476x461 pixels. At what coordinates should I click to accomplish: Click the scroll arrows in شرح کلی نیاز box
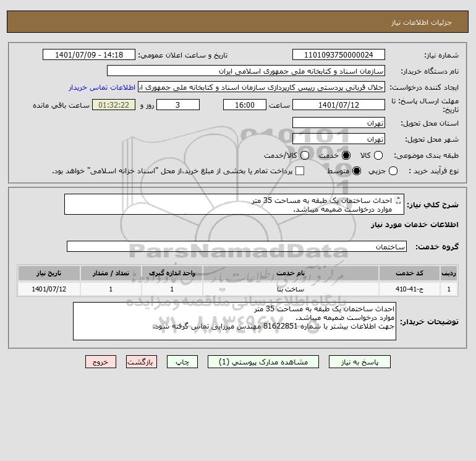point(398,200)
